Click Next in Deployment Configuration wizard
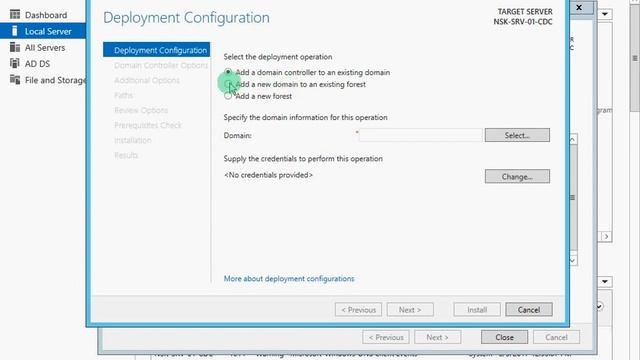This screenshot has height=360, width=640. tap(410, 309)
